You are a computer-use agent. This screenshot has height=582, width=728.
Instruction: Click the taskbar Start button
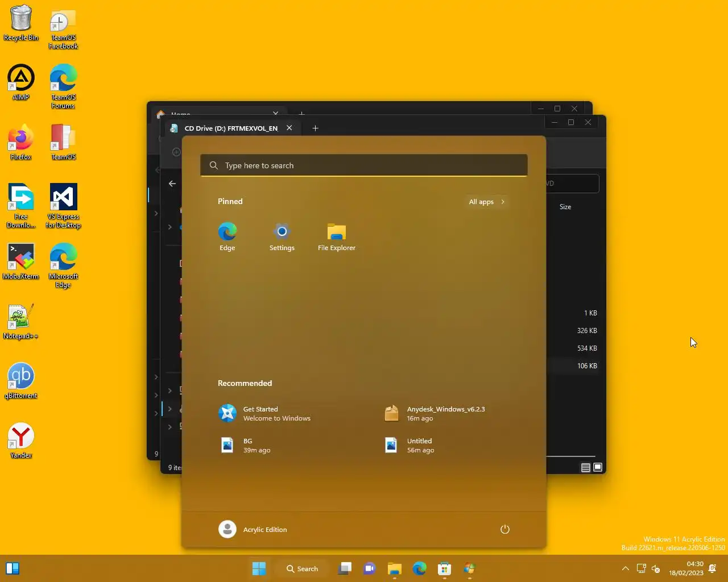[259, 568]
